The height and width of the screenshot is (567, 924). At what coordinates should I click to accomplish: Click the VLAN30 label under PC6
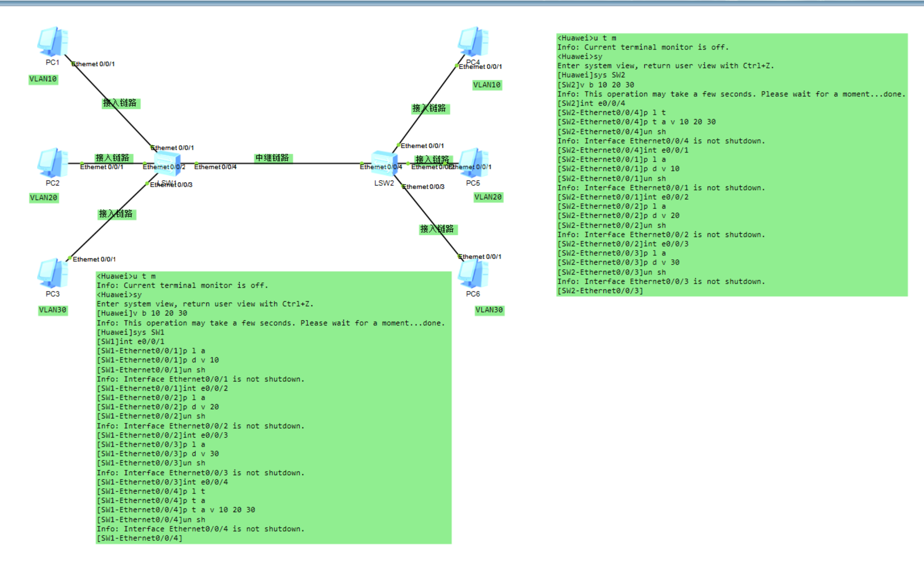point(489,310)
